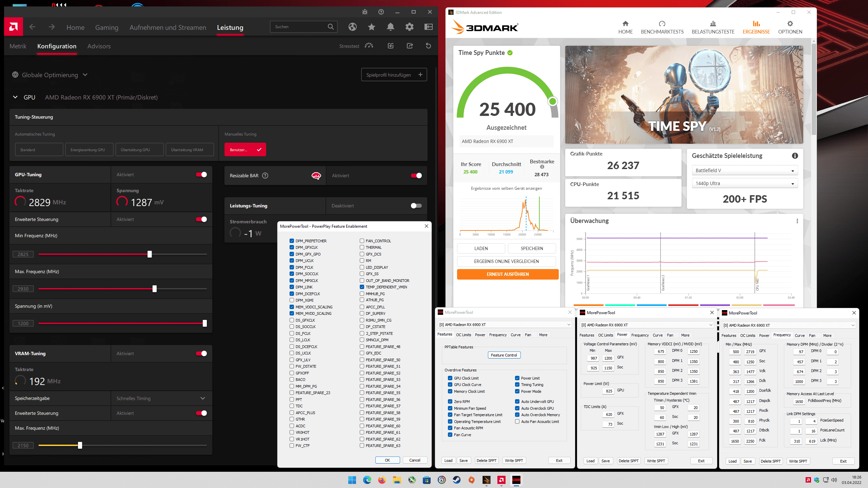Open Aufnehmen und Streamen tab
Image resolution: width=868 pixels, height=488 pixels.
[168, 27]
